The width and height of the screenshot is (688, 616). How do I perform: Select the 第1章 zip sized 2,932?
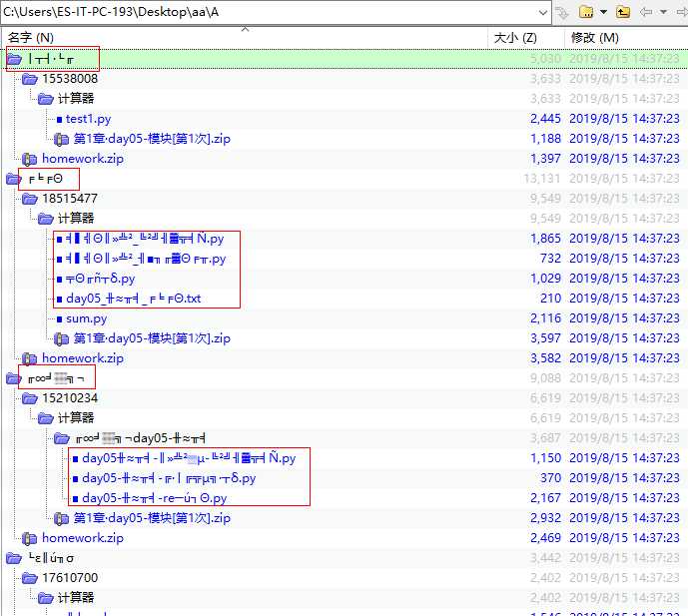[x=152, y=518]
